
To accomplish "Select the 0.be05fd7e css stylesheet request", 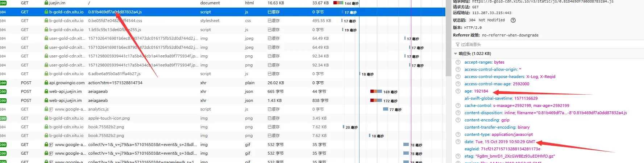I will (x=223, y=21).
